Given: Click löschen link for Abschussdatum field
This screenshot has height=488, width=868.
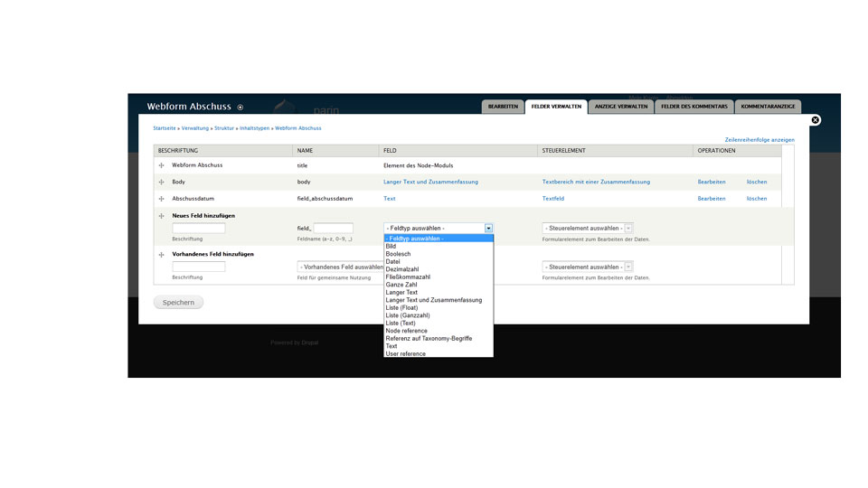Looking at the screenshot, I should tap(756, 198).
